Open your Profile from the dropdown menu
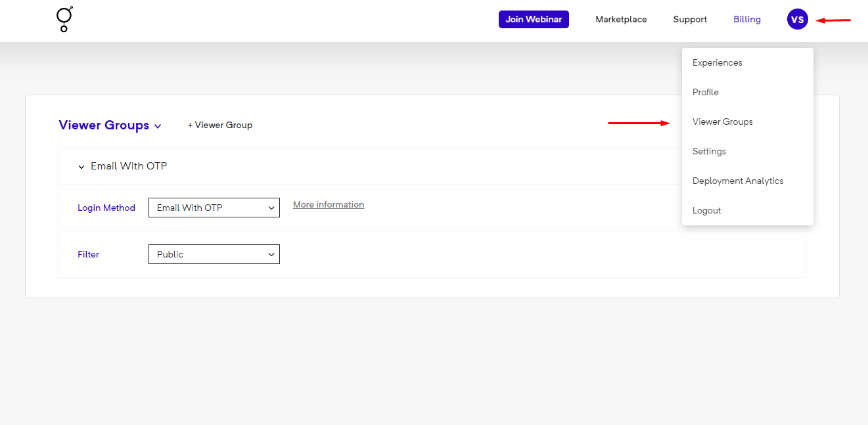Image resolution: width=868 pixels, height=425 pixels. tap(705, 92)
